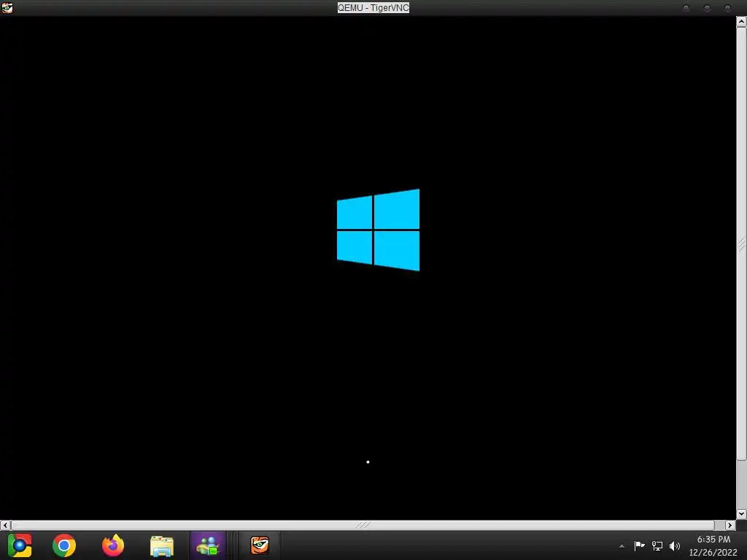Open the volume speaker tray icon
The width and height of the screenshot is (747, 560).
[x=675, y=545]
